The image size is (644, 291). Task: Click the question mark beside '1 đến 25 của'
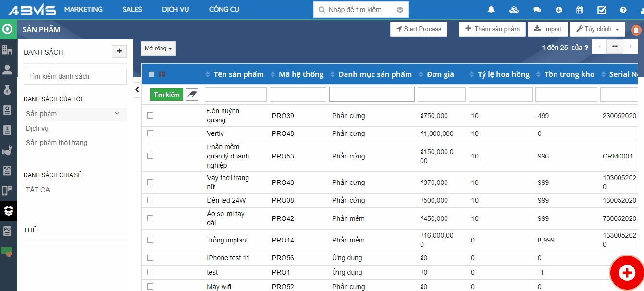pos(586,48)
